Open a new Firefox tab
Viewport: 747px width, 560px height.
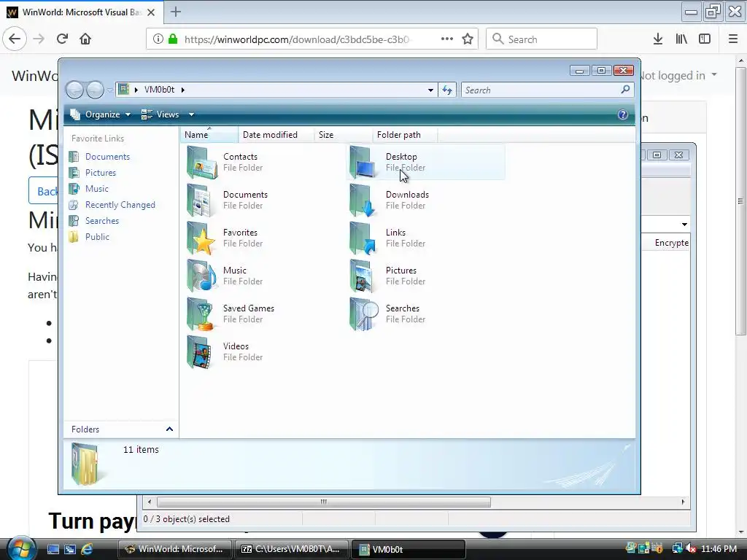coord(176,12)
